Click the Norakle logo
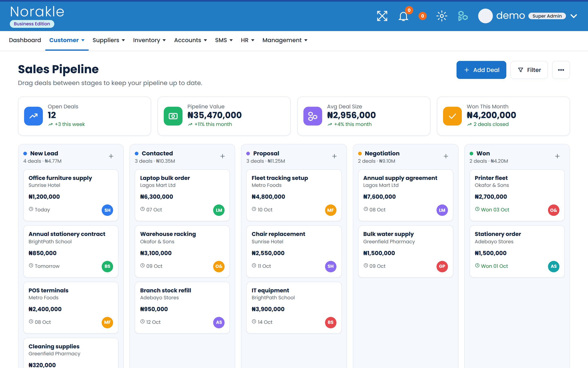This screenshot has width=588, height=368. coord(37,12)
